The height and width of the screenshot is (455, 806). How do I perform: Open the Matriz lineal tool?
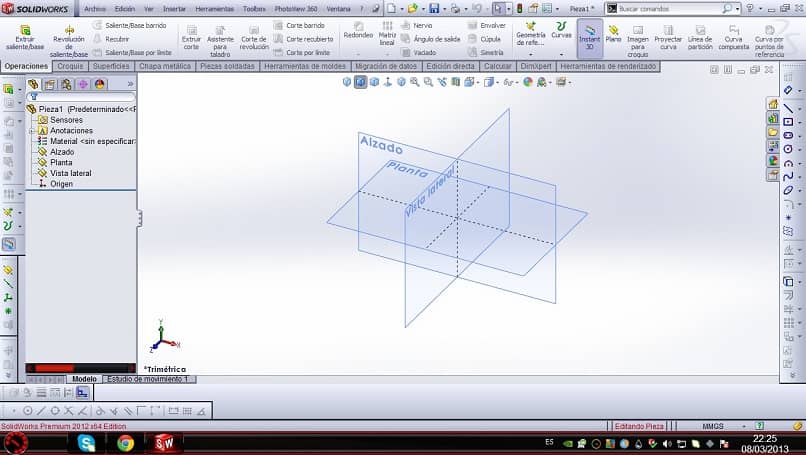pos(387,34)
